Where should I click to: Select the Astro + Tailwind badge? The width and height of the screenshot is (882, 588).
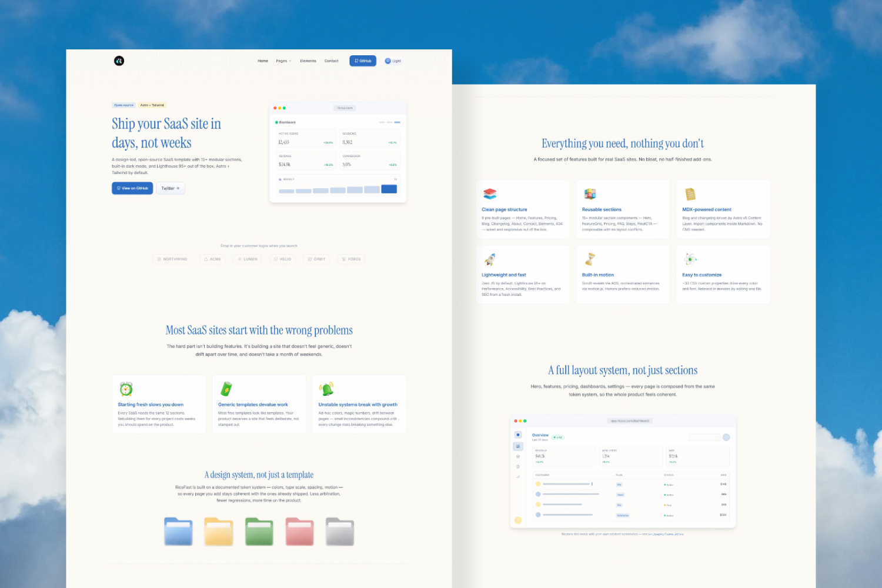pyautogui.click(x=152, y=105)
